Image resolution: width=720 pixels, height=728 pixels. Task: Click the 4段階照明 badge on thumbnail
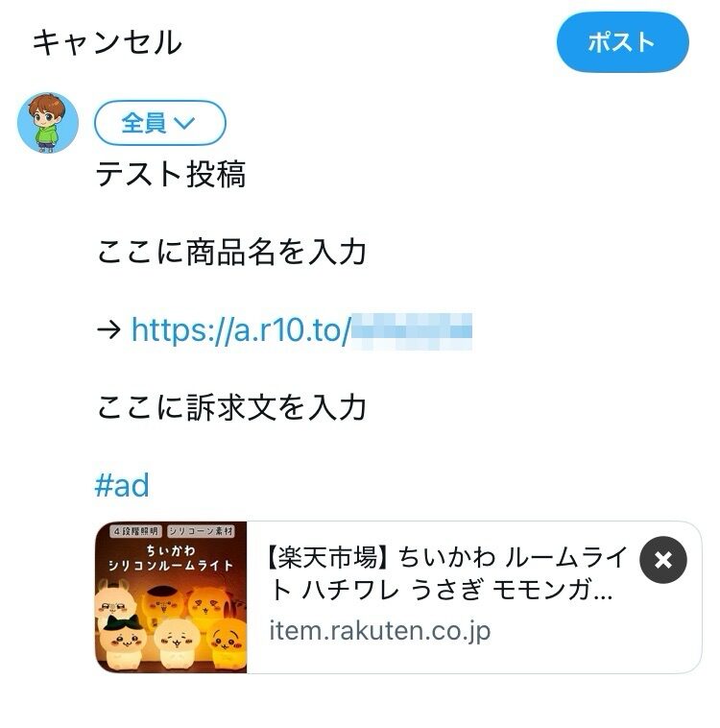(x=135, y=531)
